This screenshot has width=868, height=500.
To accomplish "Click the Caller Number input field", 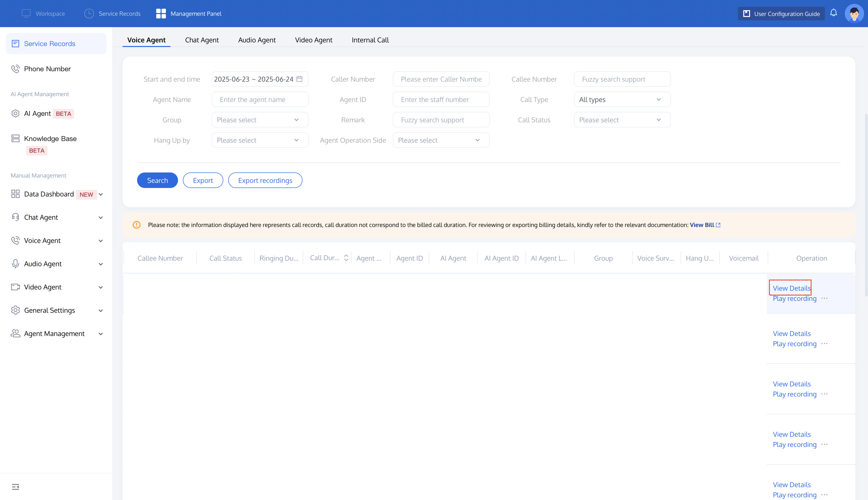I will click(441, 79).
